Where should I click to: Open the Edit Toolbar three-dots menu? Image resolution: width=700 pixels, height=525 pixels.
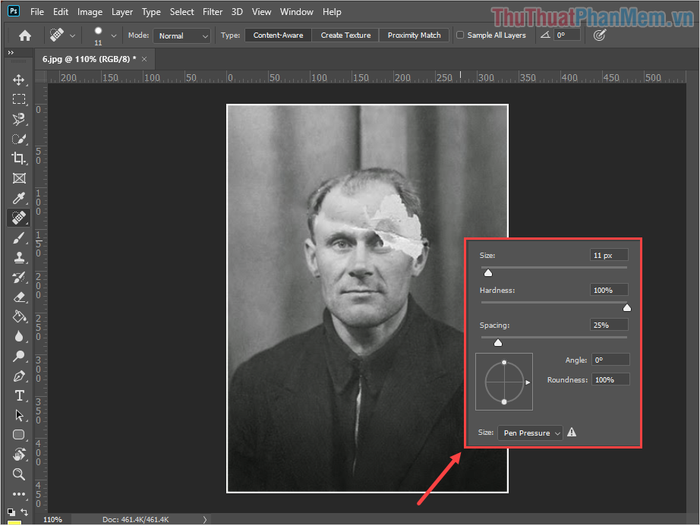coord(19,494)
